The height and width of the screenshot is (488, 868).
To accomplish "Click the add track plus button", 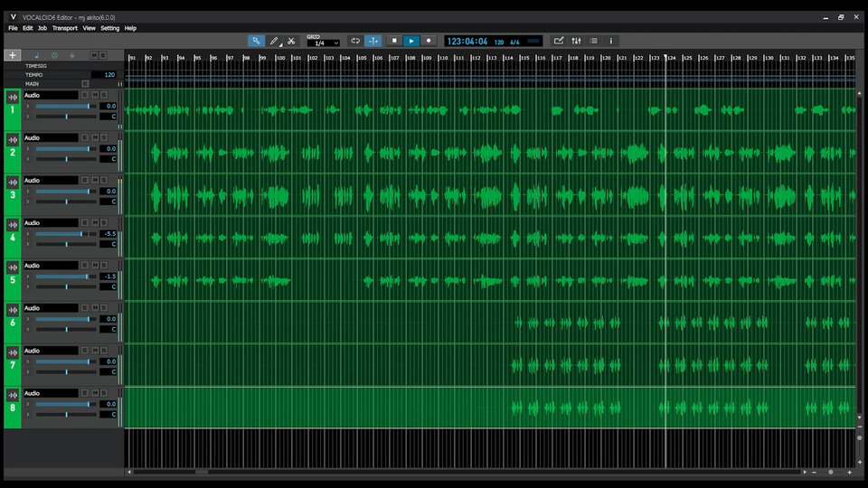I will [x=13, y=55].
